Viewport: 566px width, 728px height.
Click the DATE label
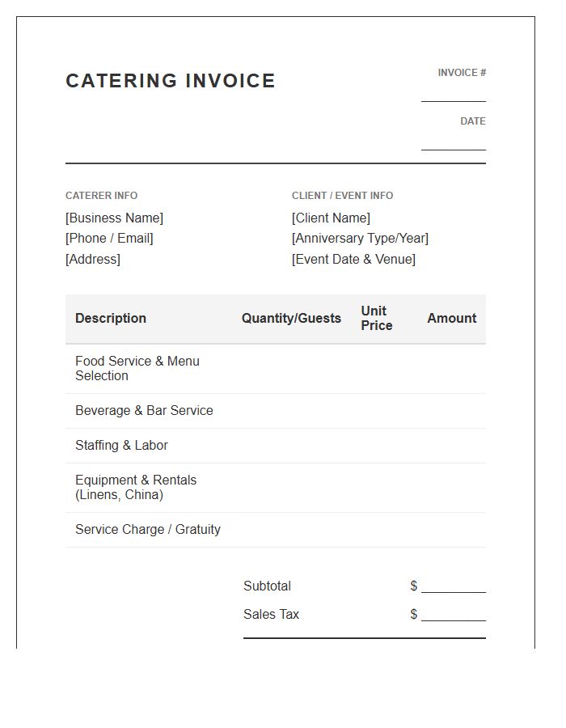click(473, 121)
